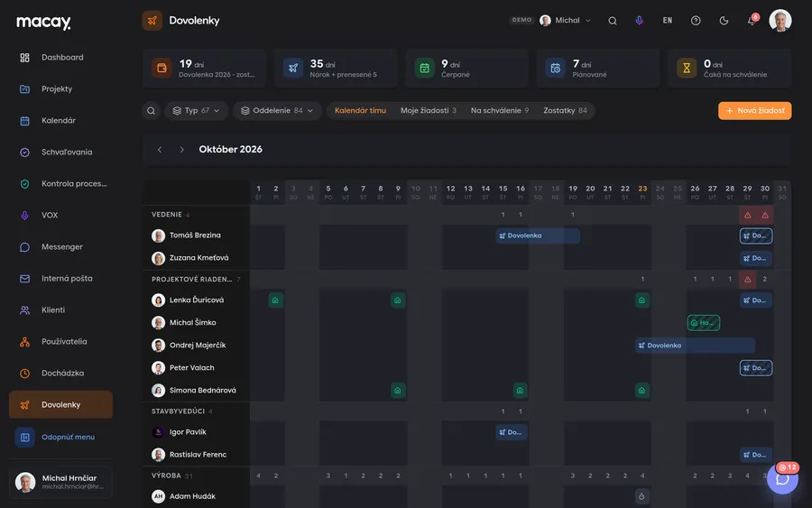
Task: Collapse the PROJEKTOVÉ RIADENIE group header
Action: click(x=196, y=279)
